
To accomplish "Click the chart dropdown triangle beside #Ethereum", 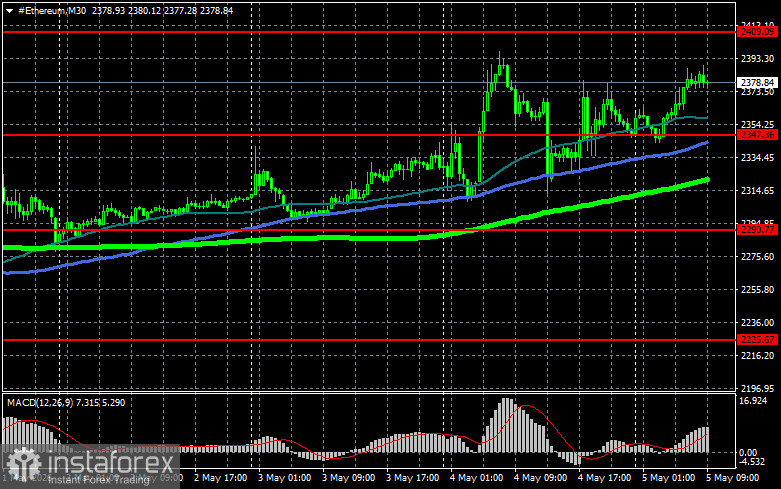I will 9,10.
